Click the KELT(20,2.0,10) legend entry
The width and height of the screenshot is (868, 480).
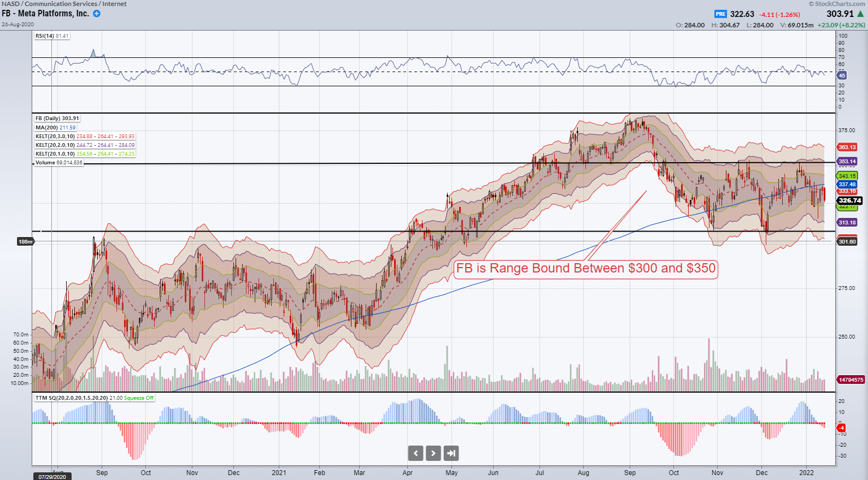coord(85,145)
